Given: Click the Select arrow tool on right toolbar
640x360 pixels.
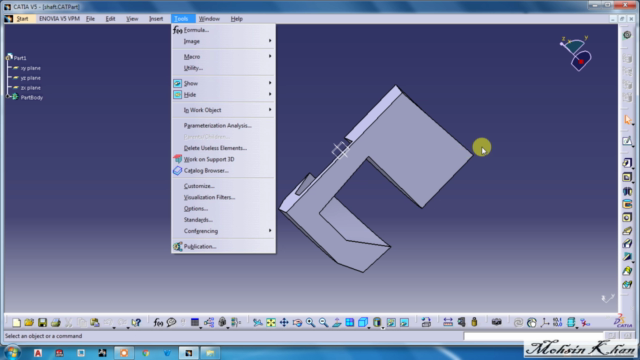Looking at the screenshot, I should click(x=627, y=120).
